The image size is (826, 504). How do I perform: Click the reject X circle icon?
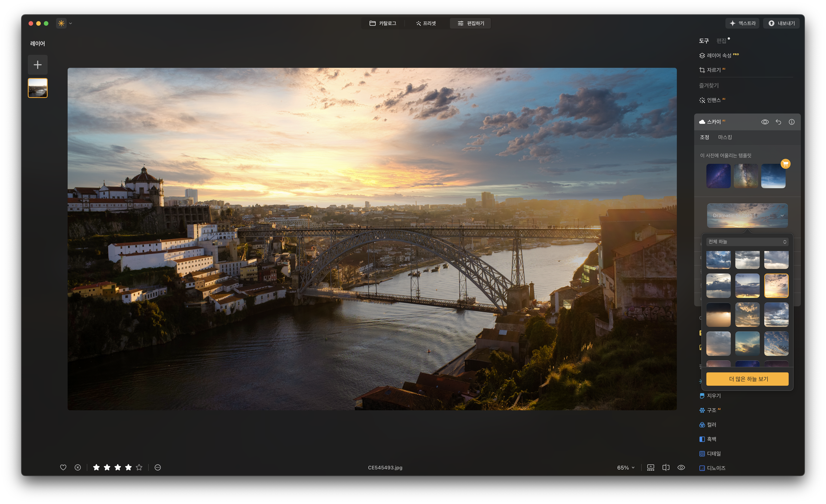[x=78, y=467]
